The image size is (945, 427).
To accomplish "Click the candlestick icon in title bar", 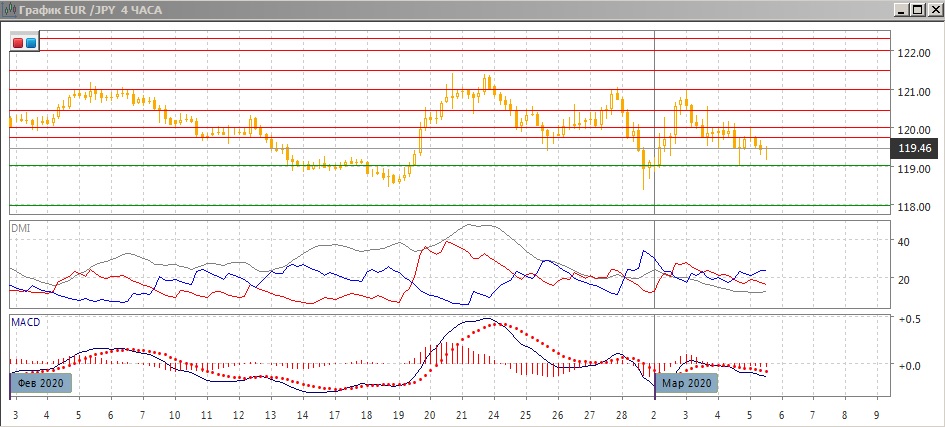I will point(10,9).
